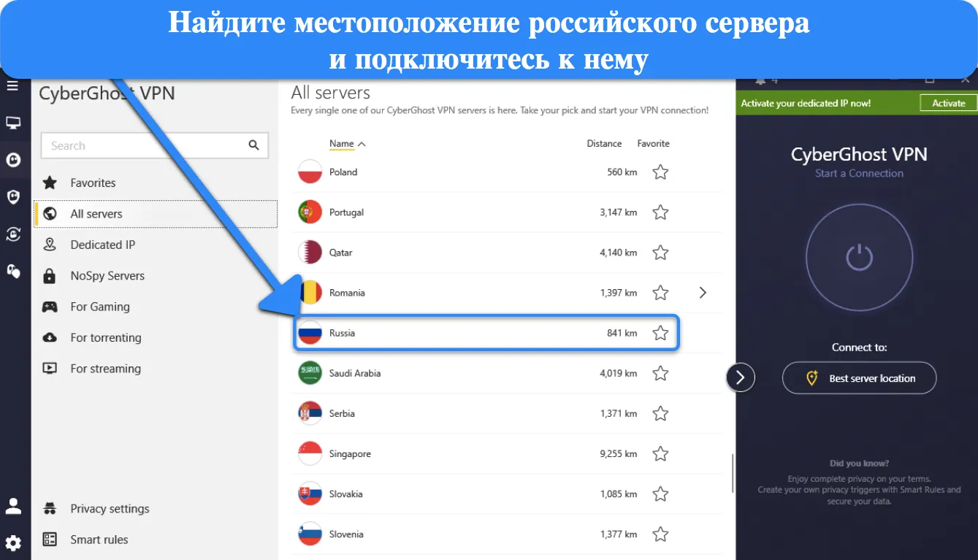Click the Serbia flag icon

310,413
